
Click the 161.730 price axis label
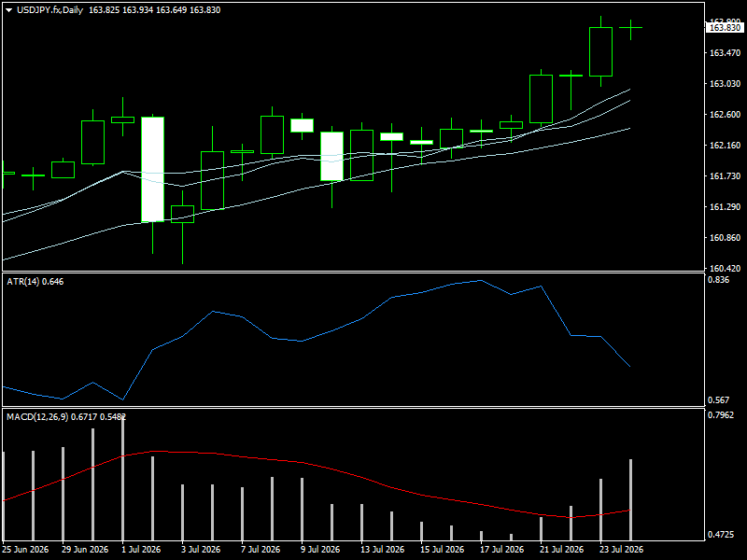(726, 176)
